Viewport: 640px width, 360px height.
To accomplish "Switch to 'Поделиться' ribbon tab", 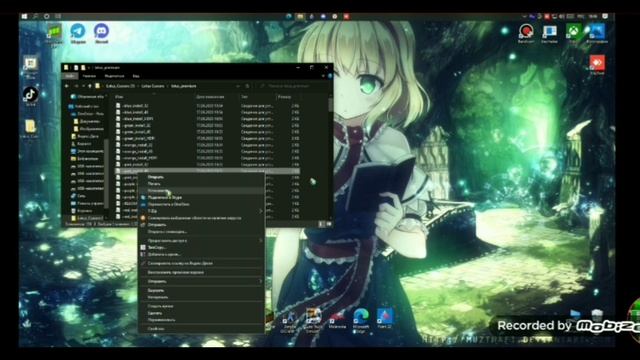I will tap(114, 76).
